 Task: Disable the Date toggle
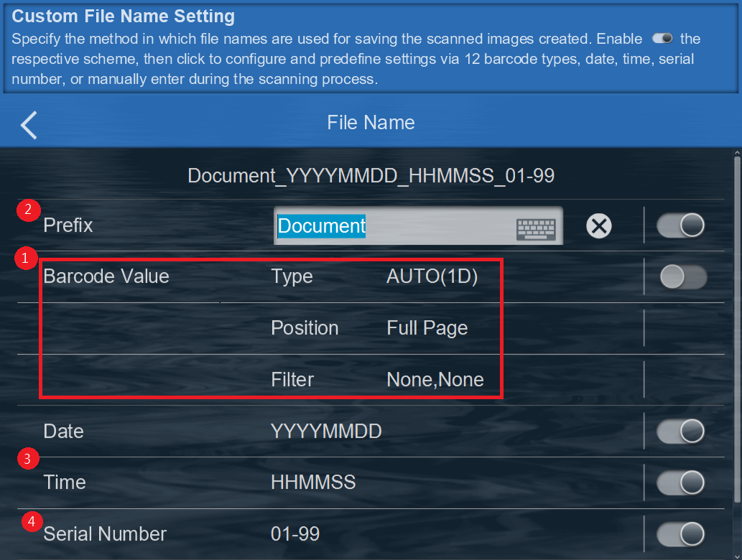pyautogui.click(x=681, y=431)
